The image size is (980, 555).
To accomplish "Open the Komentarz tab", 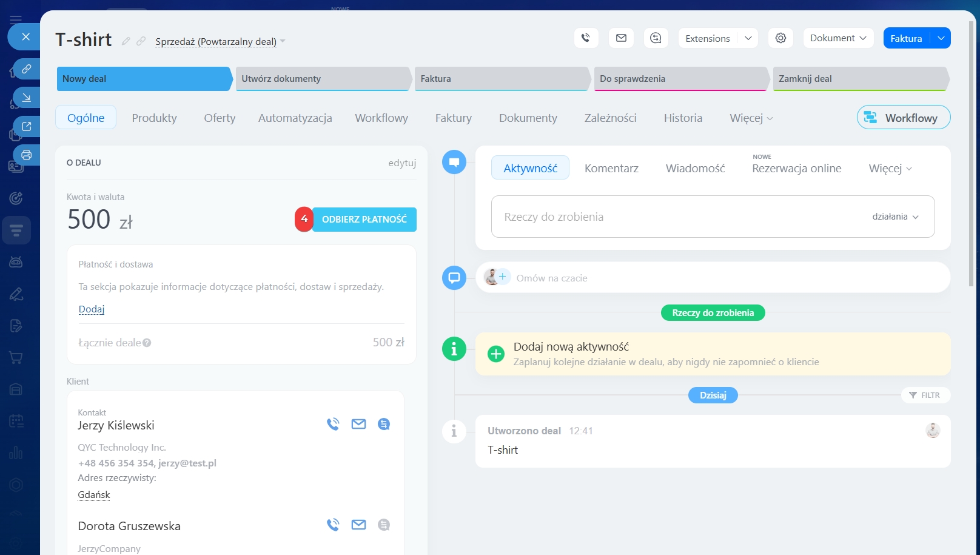I will coord(611,168).
